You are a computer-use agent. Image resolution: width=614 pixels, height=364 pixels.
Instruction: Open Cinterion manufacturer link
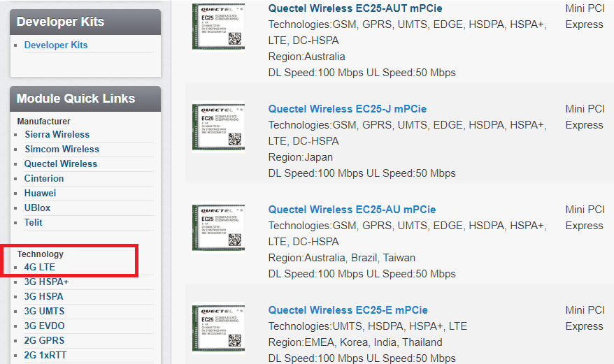pyautogui.click(x=44, y=178)
